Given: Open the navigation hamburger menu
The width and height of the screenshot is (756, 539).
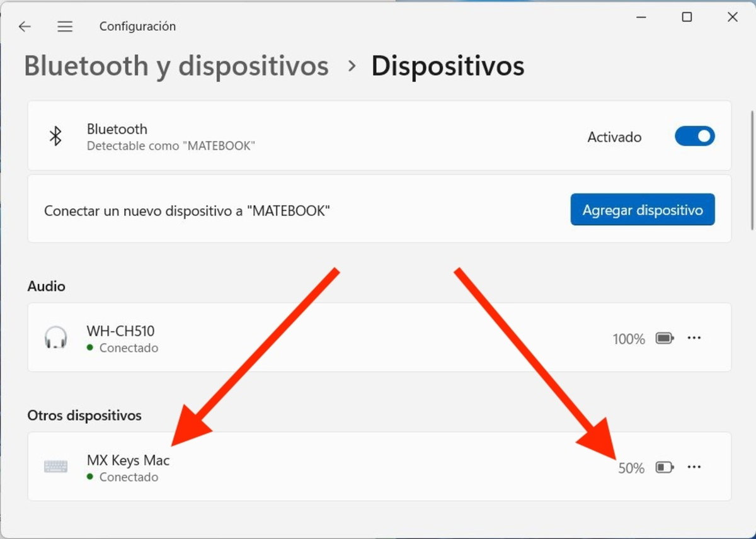Looking at the screenshot, I should [x=65, y=26].
